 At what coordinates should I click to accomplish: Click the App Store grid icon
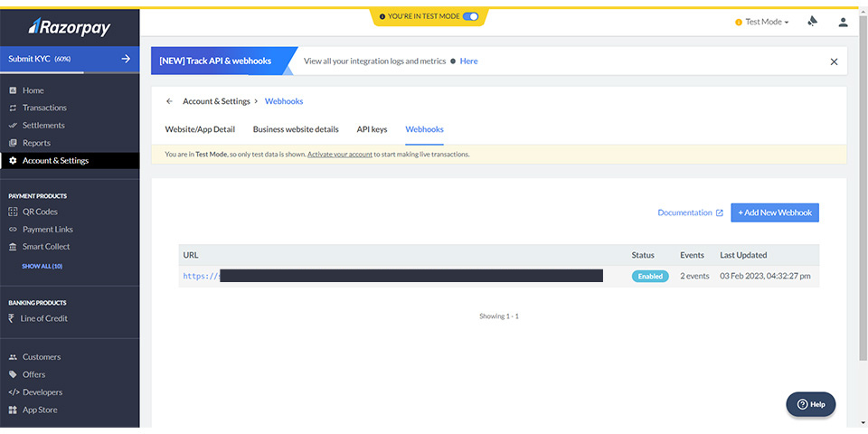(x=13, y=410)
